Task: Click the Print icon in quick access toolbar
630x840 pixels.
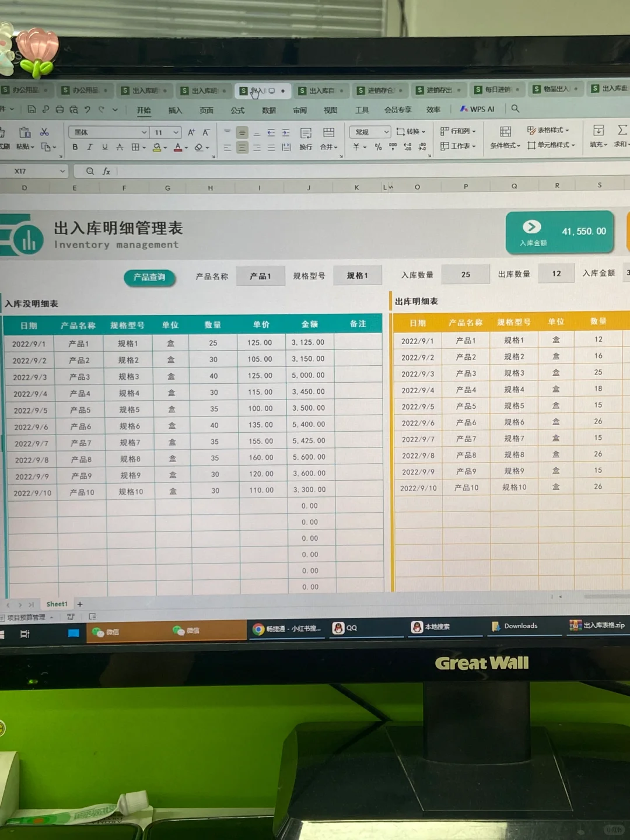Action: pyautogui.click(x=60, y=109)
